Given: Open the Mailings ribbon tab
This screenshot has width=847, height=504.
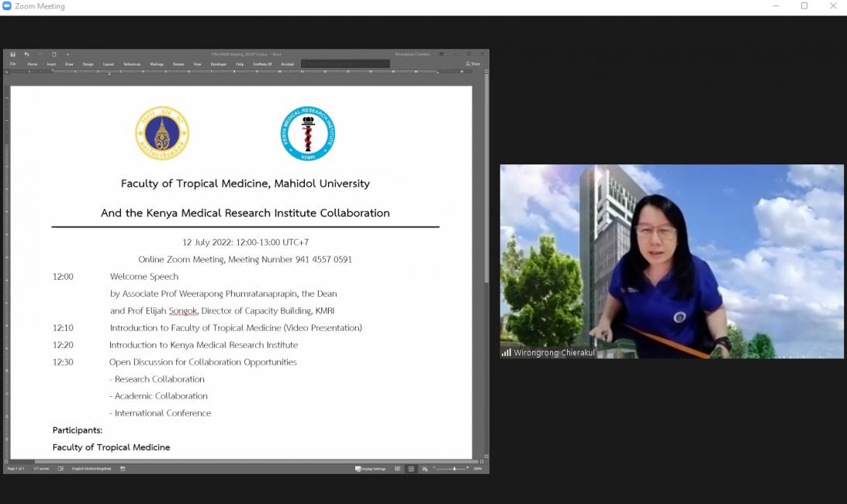Looking at the screenshot, I should click(x=157, y=64).
